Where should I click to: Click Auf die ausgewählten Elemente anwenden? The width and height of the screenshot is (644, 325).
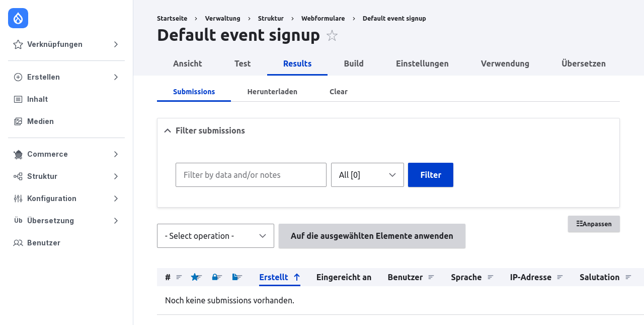372,236
